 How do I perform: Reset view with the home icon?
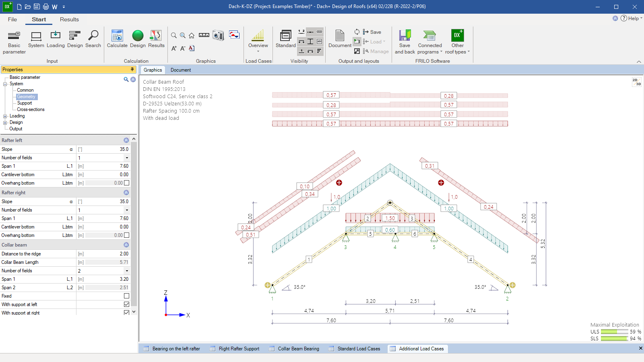coord(192,35)
